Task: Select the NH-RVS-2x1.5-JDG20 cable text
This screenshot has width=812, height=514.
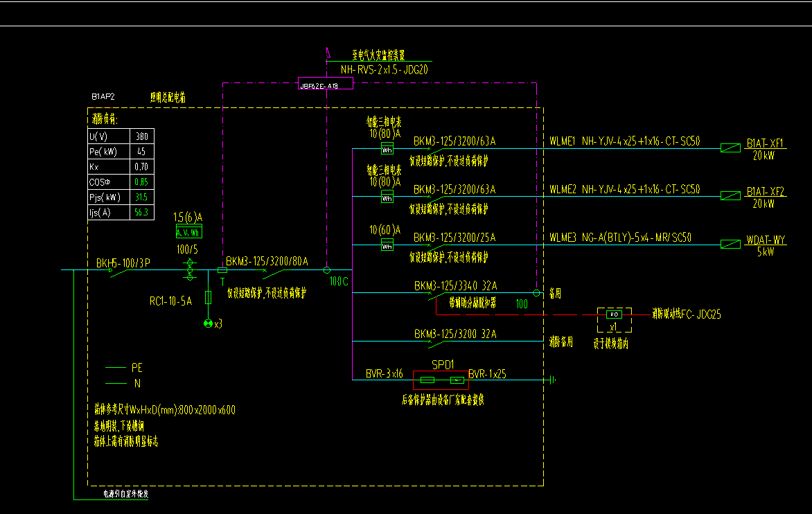Action: coord(385,69)
